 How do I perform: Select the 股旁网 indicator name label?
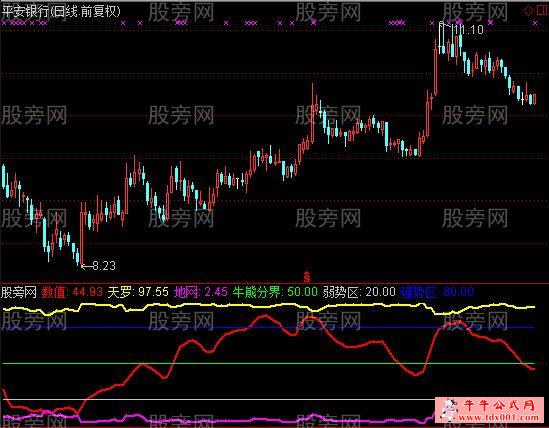point(19,292)
